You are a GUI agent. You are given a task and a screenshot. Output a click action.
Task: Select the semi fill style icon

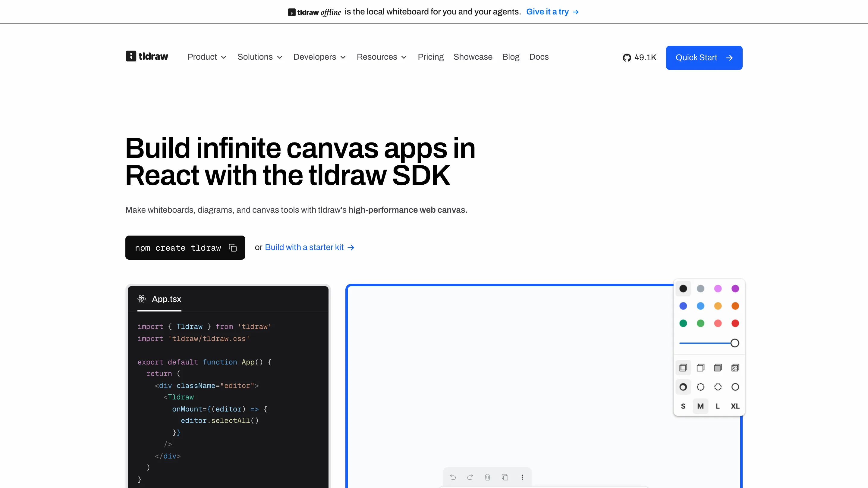[x=700, y=368]
